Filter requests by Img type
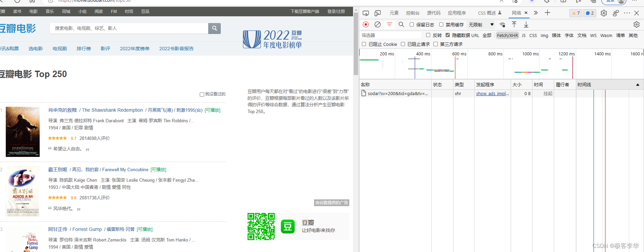Viewport: 644px width, 252px height. [544, 35]
